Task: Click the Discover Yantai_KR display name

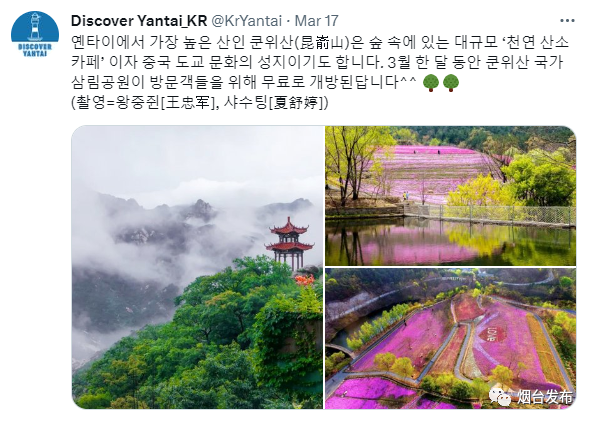Action: (139, 21)
